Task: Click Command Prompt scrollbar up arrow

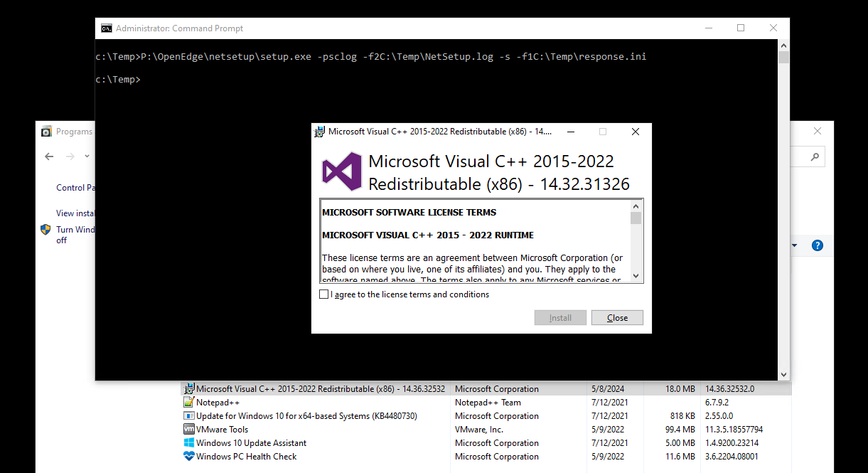Action: pos(783,45)
